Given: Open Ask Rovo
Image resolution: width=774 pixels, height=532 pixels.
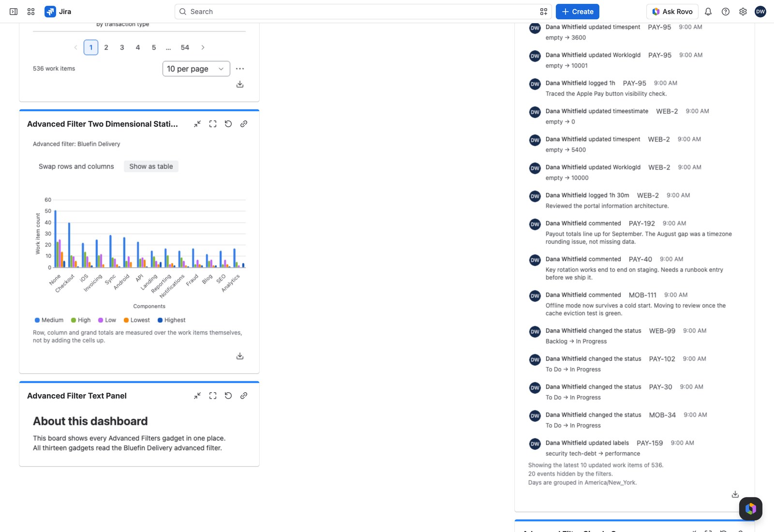Looking at the screenshot, I should pos(672,12).
